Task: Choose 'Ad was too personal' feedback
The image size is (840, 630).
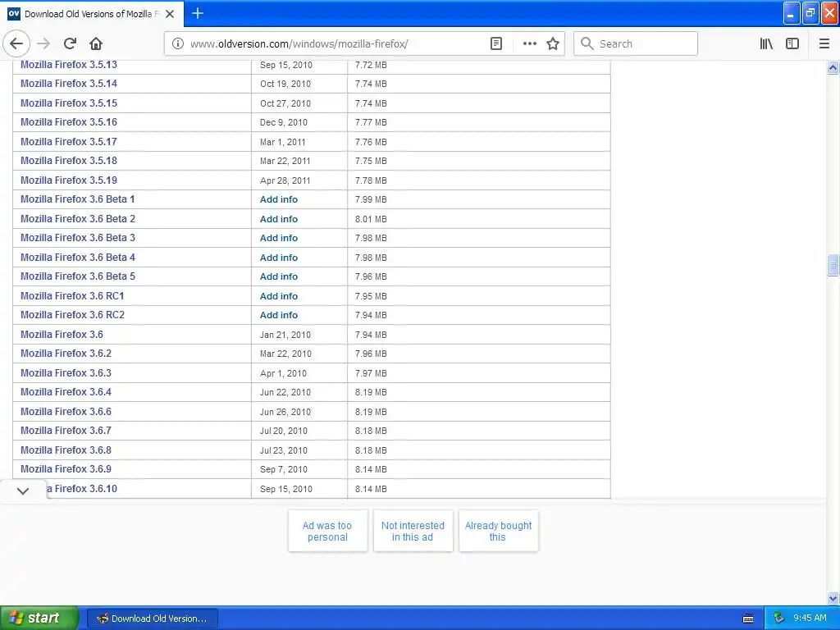Action: [x=327, y=531]
